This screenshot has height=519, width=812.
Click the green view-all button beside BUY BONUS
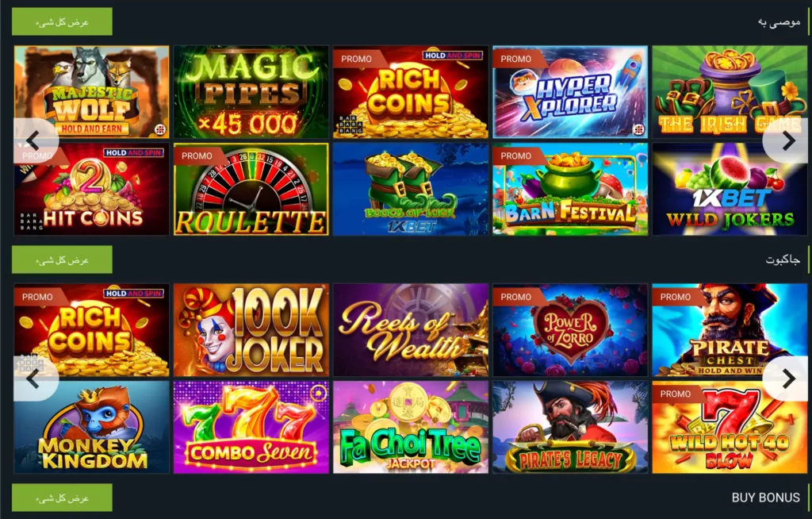(x=62, y=498)
